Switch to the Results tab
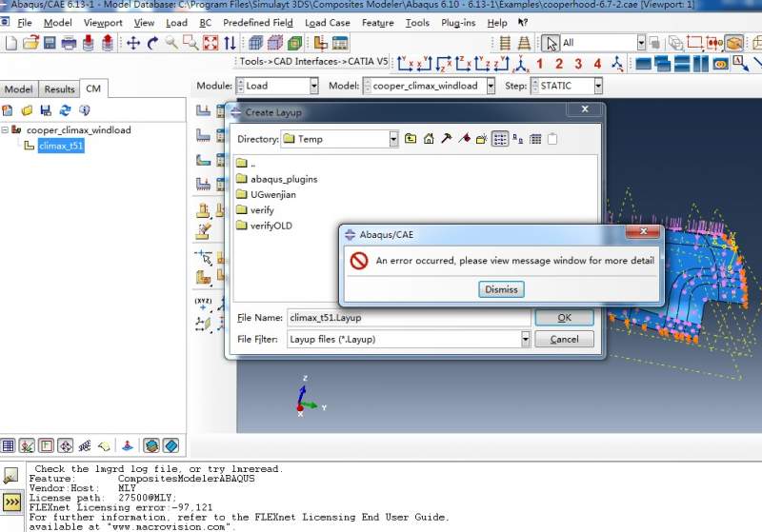This screenshot has height=532, width=762. (59, 89)
